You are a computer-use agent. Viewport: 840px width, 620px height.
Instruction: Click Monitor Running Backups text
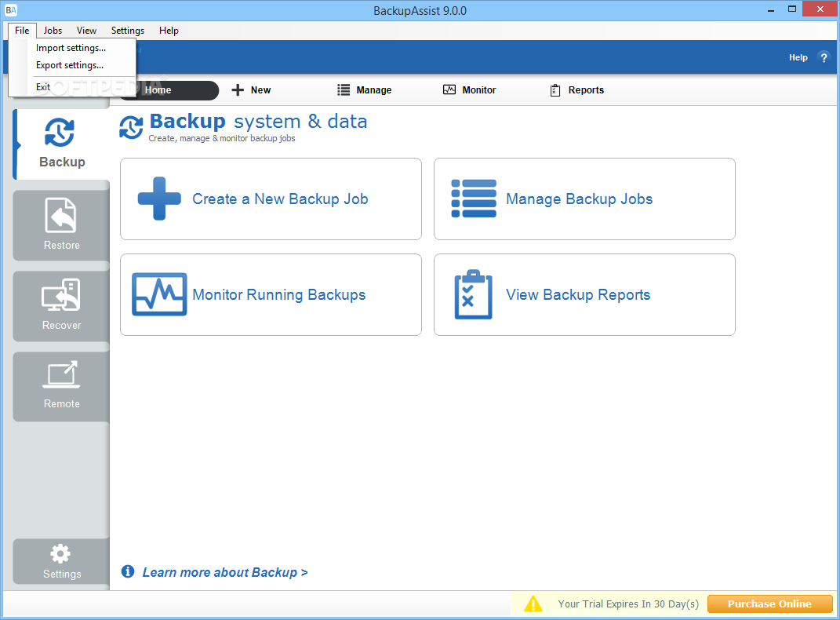(279, 295)
